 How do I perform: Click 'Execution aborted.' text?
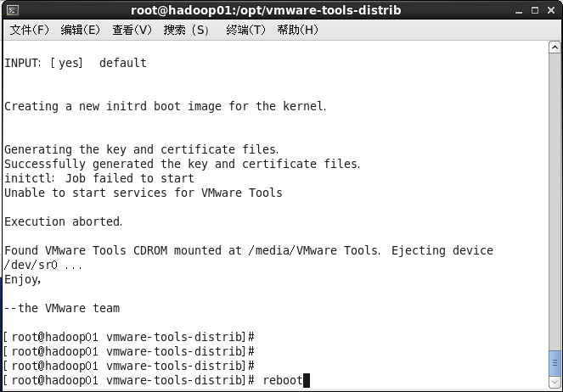click(63, 221)
